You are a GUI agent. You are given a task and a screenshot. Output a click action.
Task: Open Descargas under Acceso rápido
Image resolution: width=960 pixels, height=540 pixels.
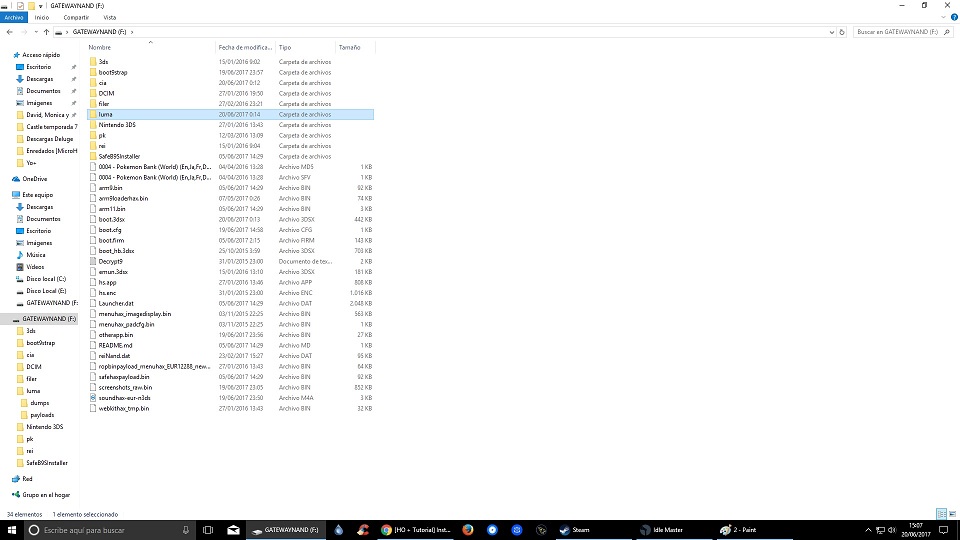pyautogui.click(x=39, y=79)
